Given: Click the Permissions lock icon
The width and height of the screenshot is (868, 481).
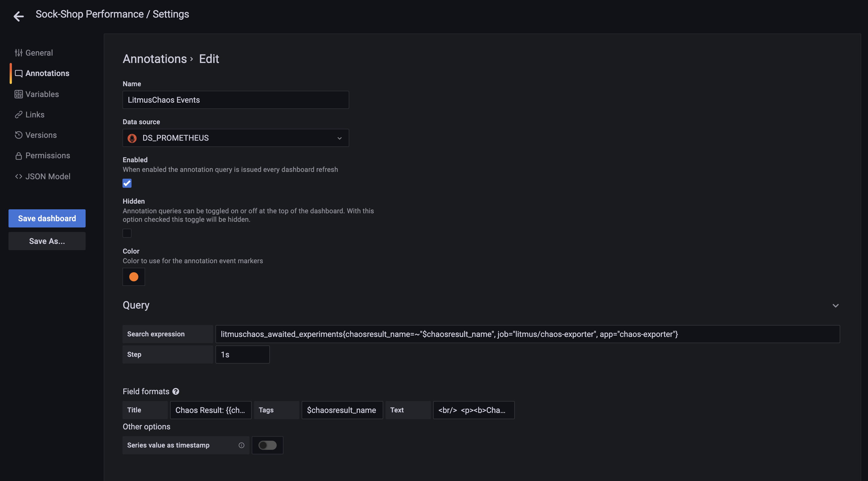Looking at the screenshot, I should (x=18, y=156).
